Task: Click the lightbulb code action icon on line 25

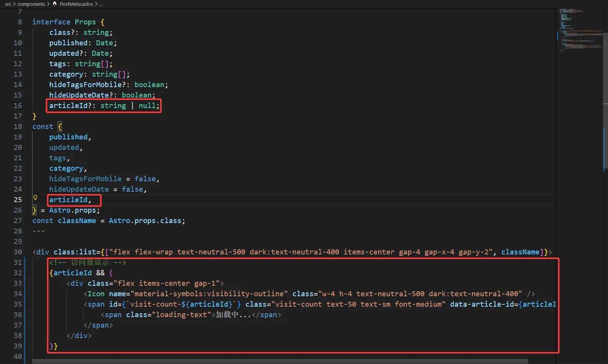Action: (x=35, y=198)
